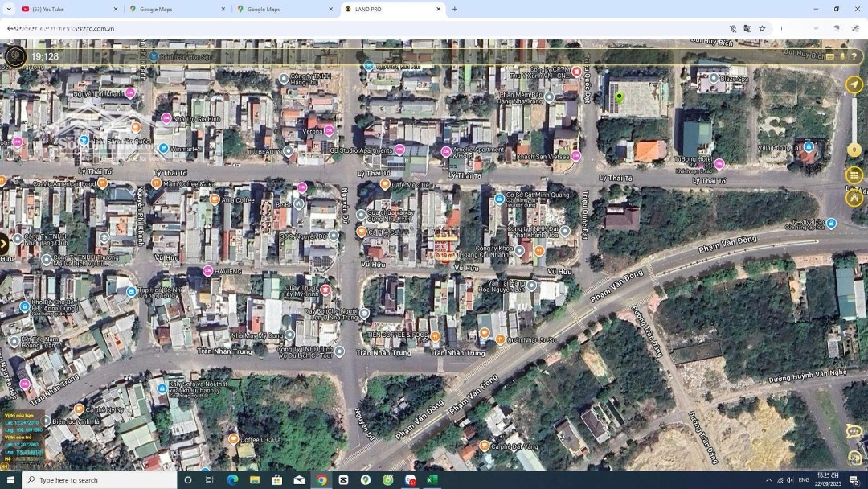868x489 pixels.
Task: Open the chat bubble icon at bottom right
Action: click(854, 432)
